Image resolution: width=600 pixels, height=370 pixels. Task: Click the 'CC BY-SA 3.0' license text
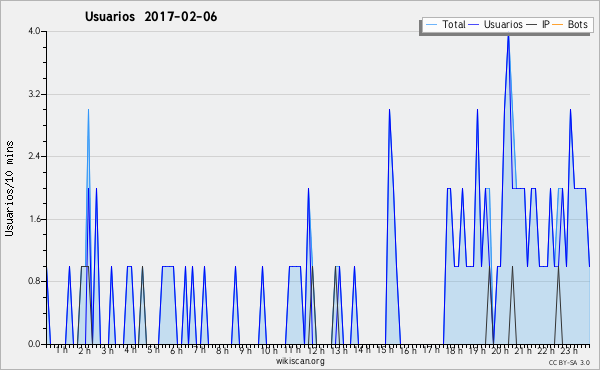coord(569,362)
